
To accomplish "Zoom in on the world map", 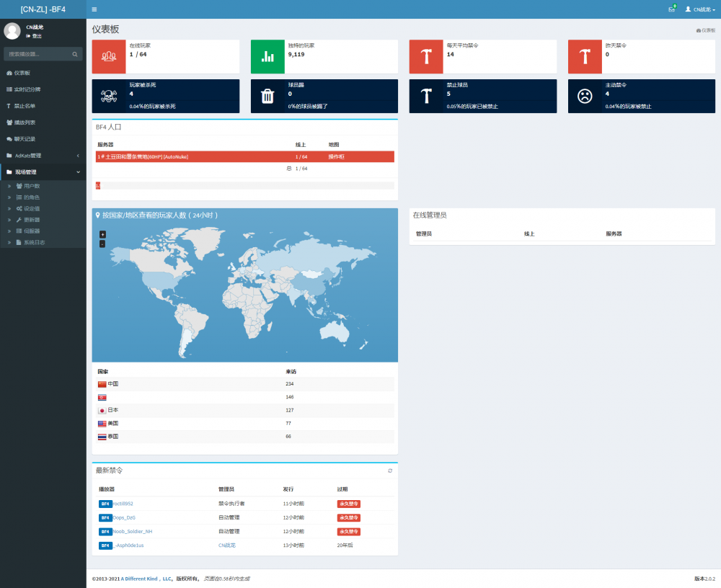I will 102,234.
